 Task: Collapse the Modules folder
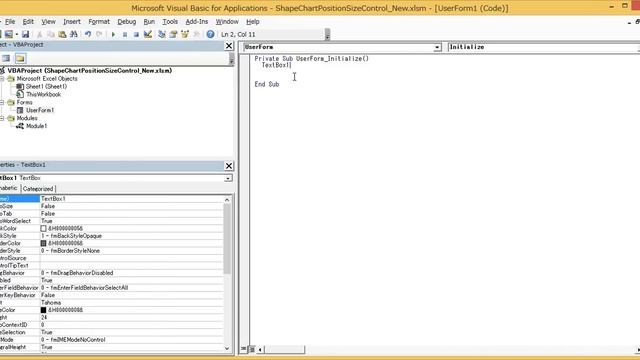[2, 118]
